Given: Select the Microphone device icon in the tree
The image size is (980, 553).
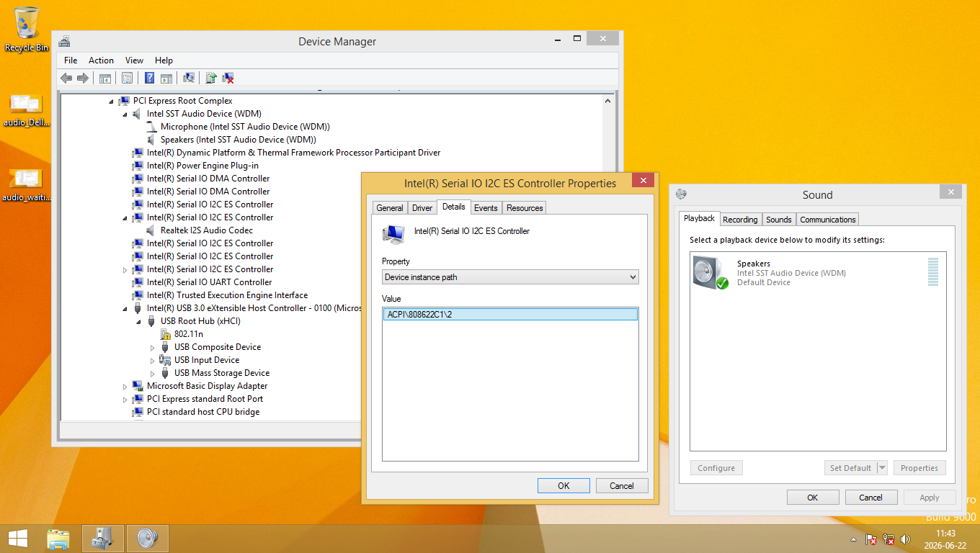Looking at the screenshot, I should click(151, 127).
